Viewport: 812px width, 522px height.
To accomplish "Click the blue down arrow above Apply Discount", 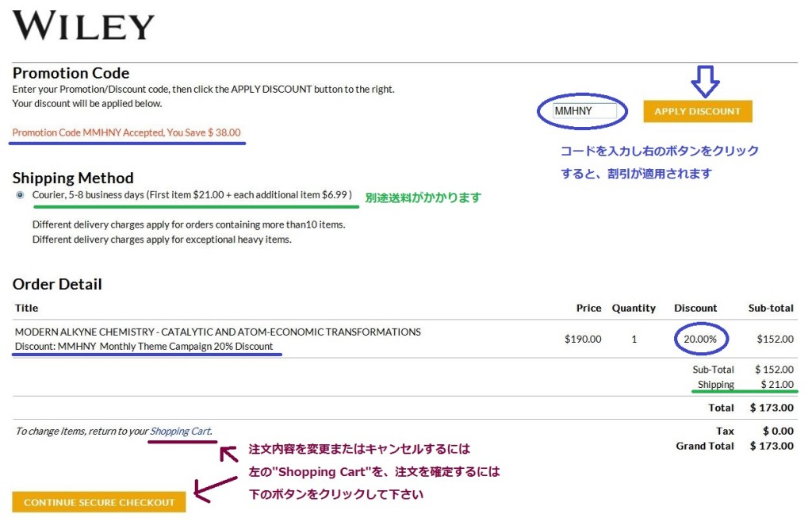I will coord(706,79).
